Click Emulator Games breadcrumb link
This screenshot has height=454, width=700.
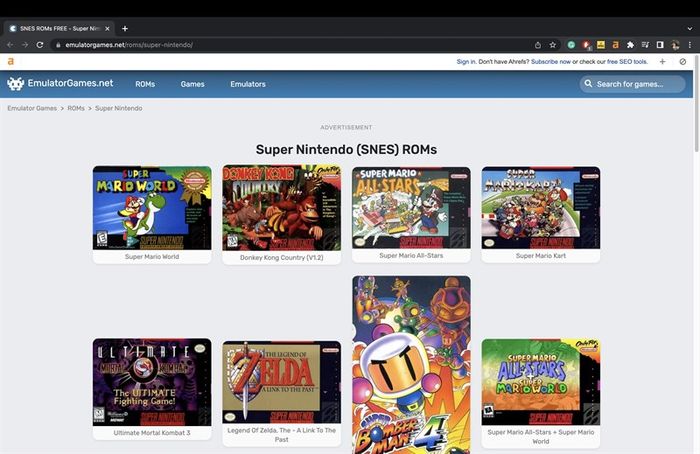tap(32, 108)
